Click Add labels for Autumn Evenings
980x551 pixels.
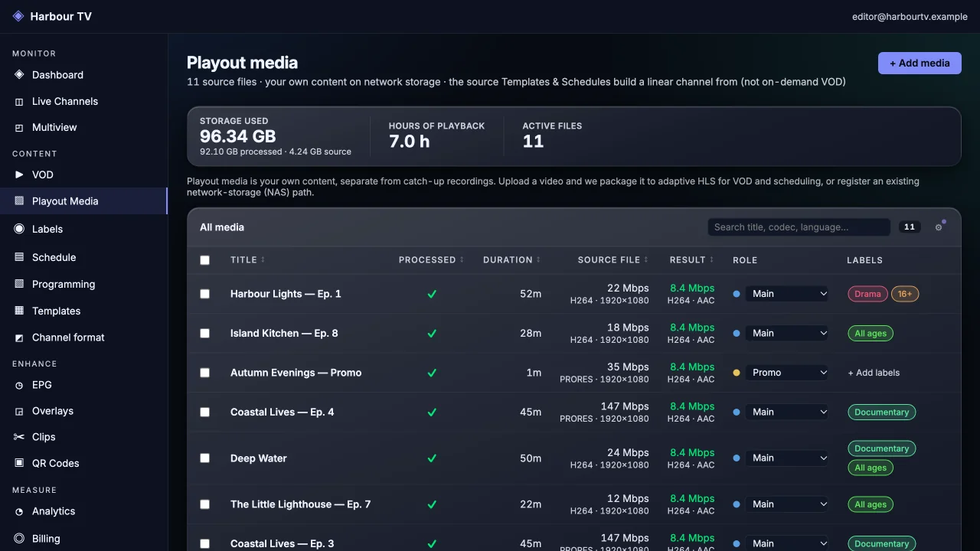874,373
